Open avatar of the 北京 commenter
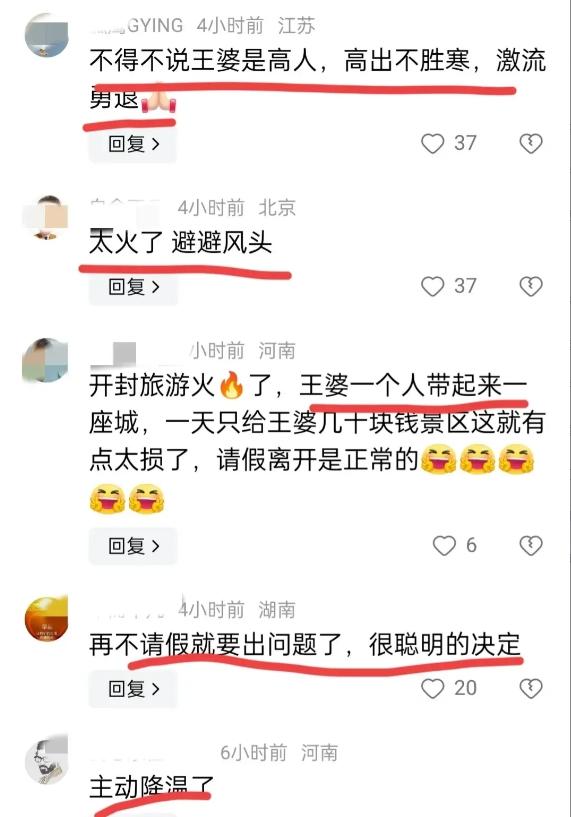Image resolution: width=571 pixels, height=817 pixels. [x=47, y=217]
